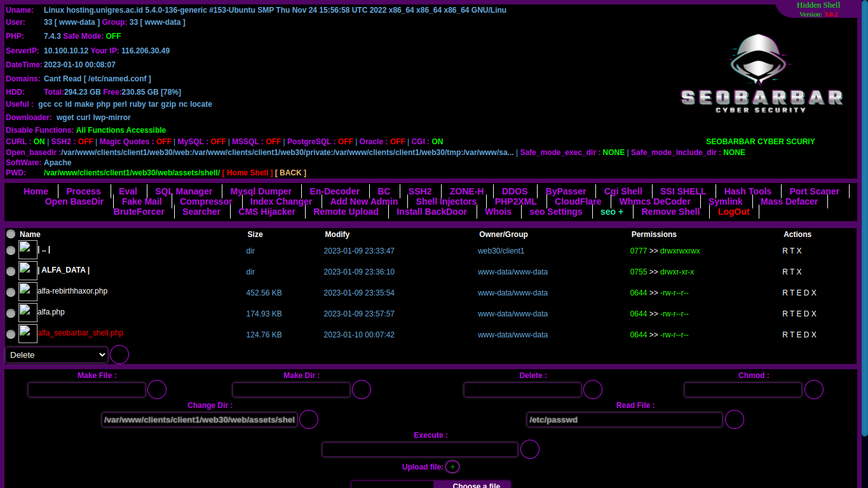Click the 0755 permission of ALFA_DATA
The width and height of the screenshot is (868, 488).
pos(639,272)
